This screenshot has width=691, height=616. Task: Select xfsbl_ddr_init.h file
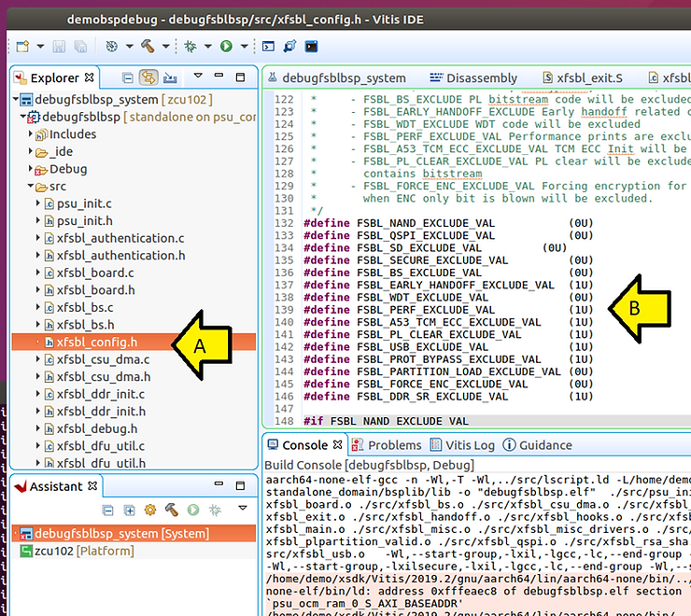(x=101, y=411)
